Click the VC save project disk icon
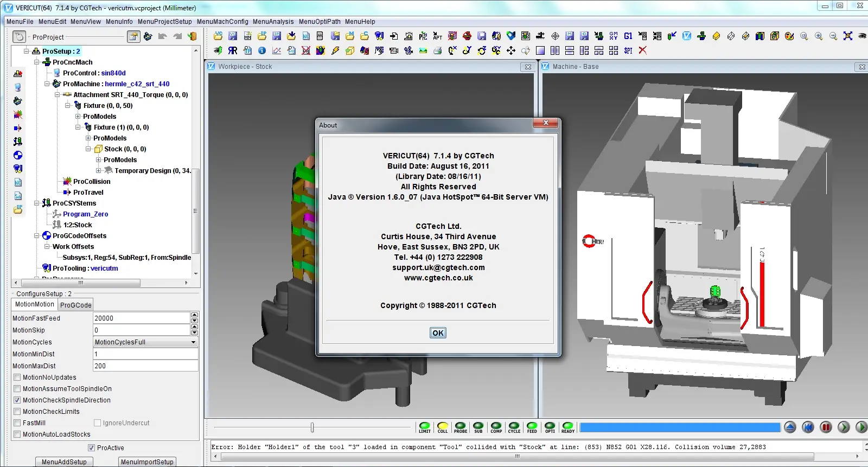The height and width of the screenshot is (467, 868). [x=233, y=36]
